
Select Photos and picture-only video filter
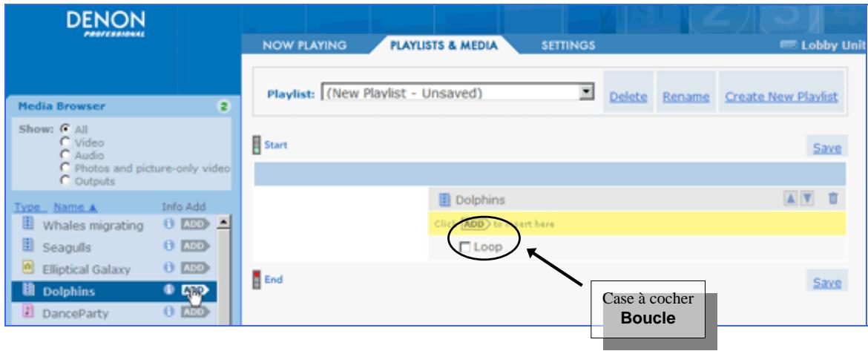coord(66,168)
